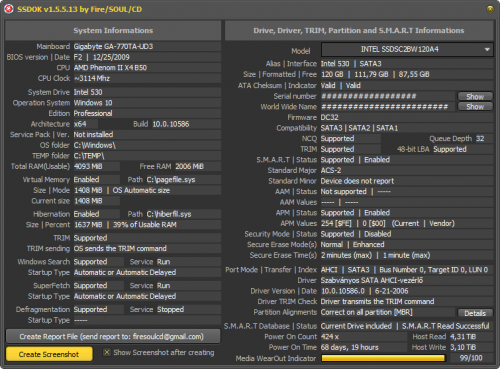
Task: Select Standard Major value ACS-2
Action: [331, 170]
